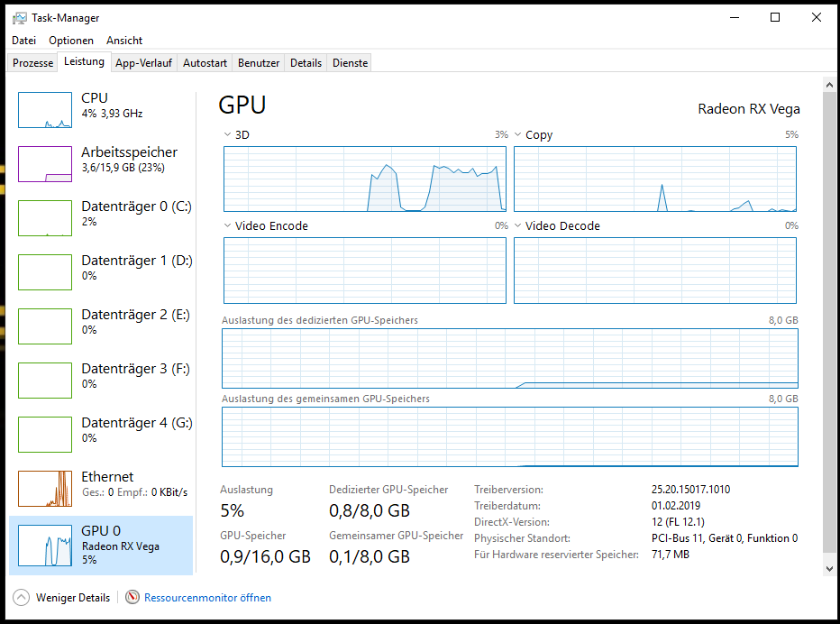Image resolution: width=840 pixels, height=624 pixels.
Task: Select Datenträger 0 (C:) disk thumbnail
Action: pyautogui.click(x=45, y=218)
